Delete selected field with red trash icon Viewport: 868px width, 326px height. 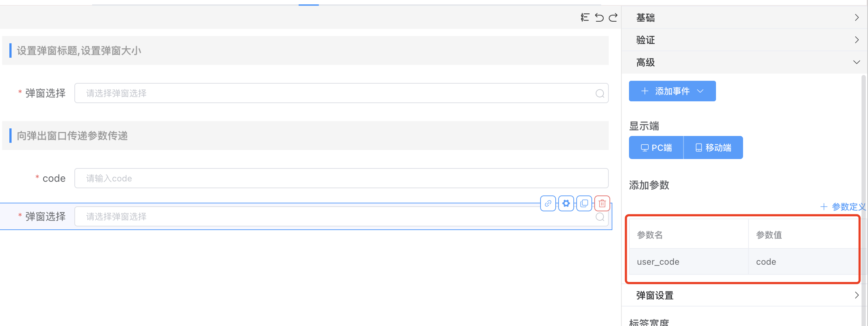point(602,203)
